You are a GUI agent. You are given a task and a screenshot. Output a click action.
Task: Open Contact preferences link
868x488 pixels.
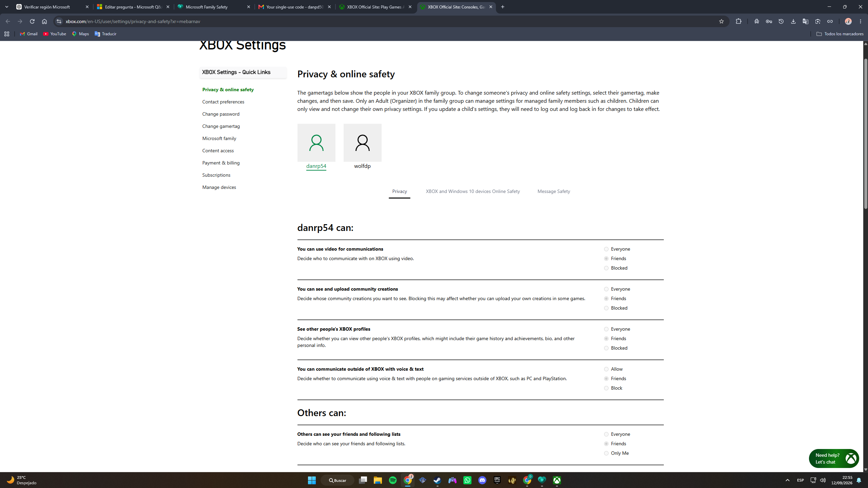tap(223, 102)
